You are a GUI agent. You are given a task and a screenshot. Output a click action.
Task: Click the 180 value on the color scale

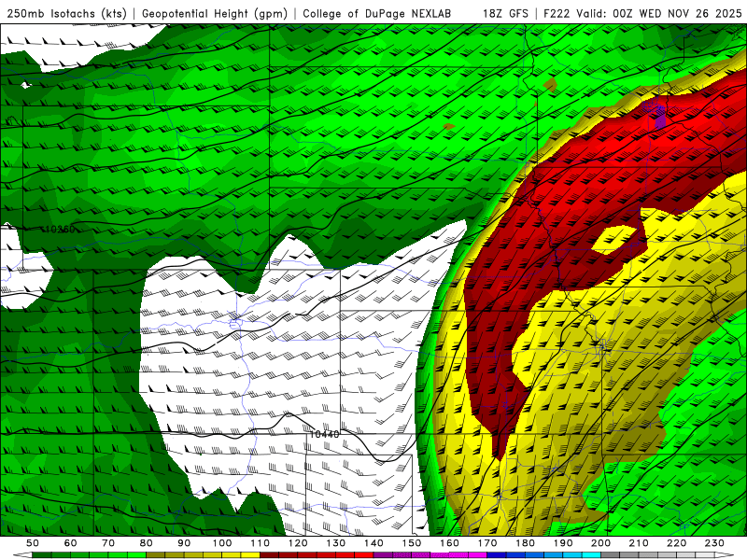(526, 543)
